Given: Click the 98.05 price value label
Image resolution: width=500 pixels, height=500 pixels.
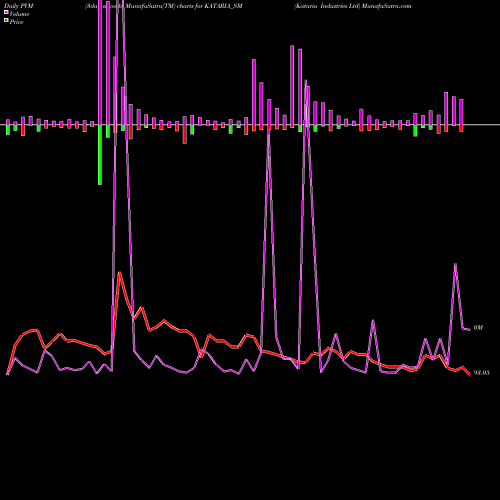Looking at the screenshot, I should 482,373.
